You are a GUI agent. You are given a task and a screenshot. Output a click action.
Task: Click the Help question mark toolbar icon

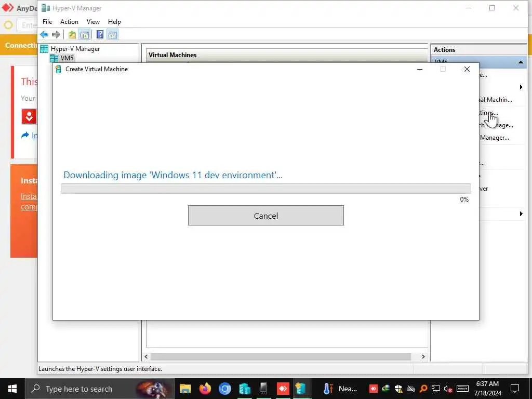point(100,35)
